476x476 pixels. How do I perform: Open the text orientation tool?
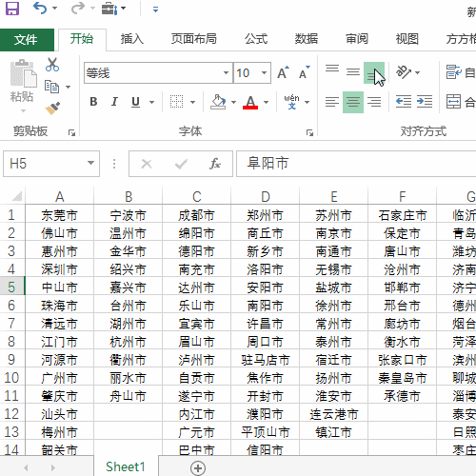(x=405, y=72)
